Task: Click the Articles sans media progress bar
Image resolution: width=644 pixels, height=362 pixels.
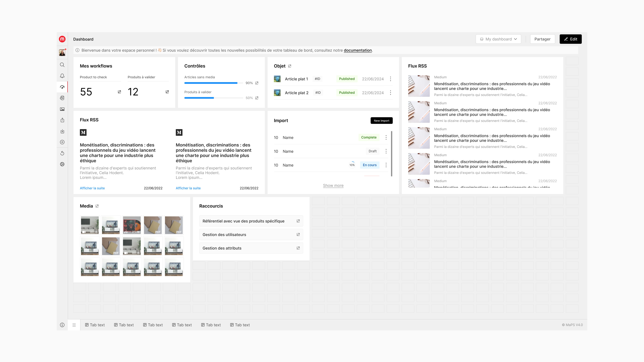Action: point(213,83)
